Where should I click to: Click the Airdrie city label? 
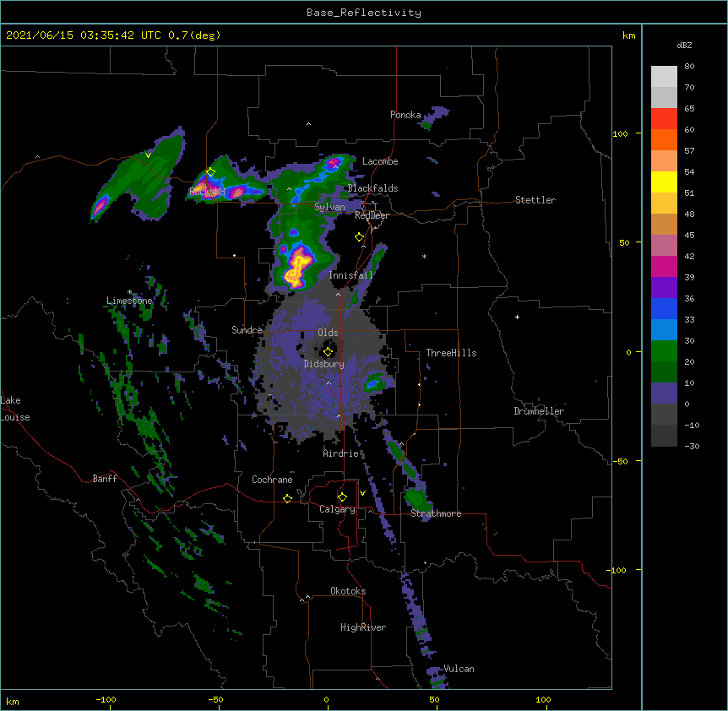341,453
